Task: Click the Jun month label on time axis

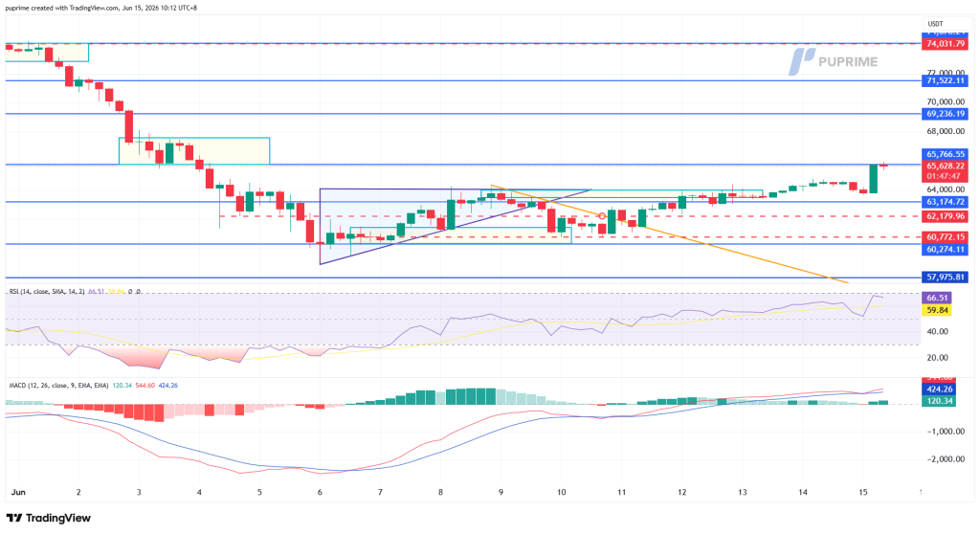Action: tap(18, 492)
